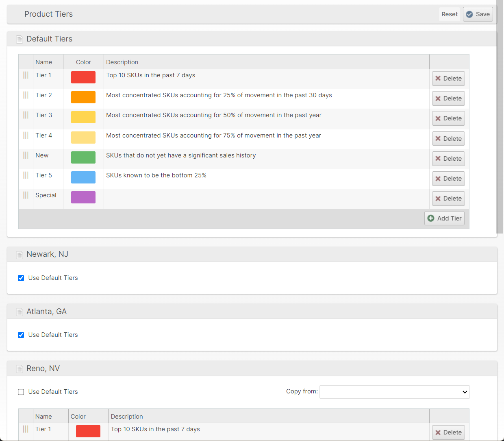Uncheck Use Default Tiers for Atlanta, GA
Image resolution: width=504 pixels, height=441 pixels.
pyautogui.click(x=21, y=335)
